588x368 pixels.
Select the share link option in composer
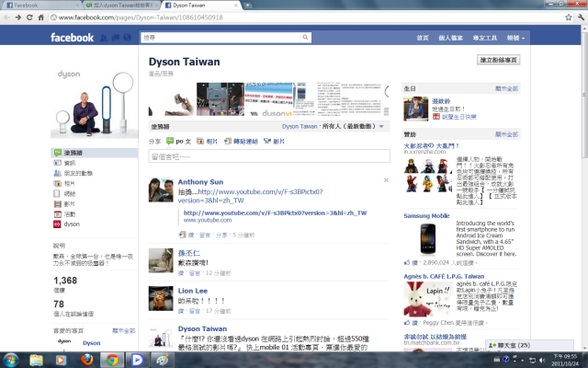point(241,141)
